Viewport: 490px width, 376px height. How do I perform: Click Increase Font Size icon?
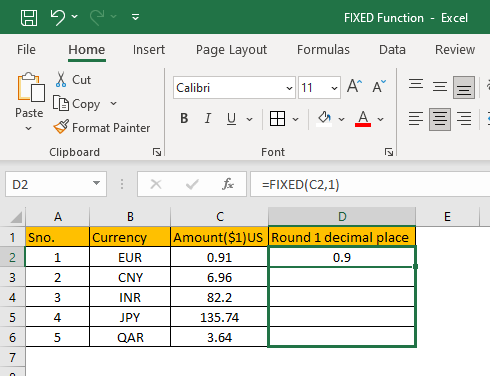(x=354, y=86)
